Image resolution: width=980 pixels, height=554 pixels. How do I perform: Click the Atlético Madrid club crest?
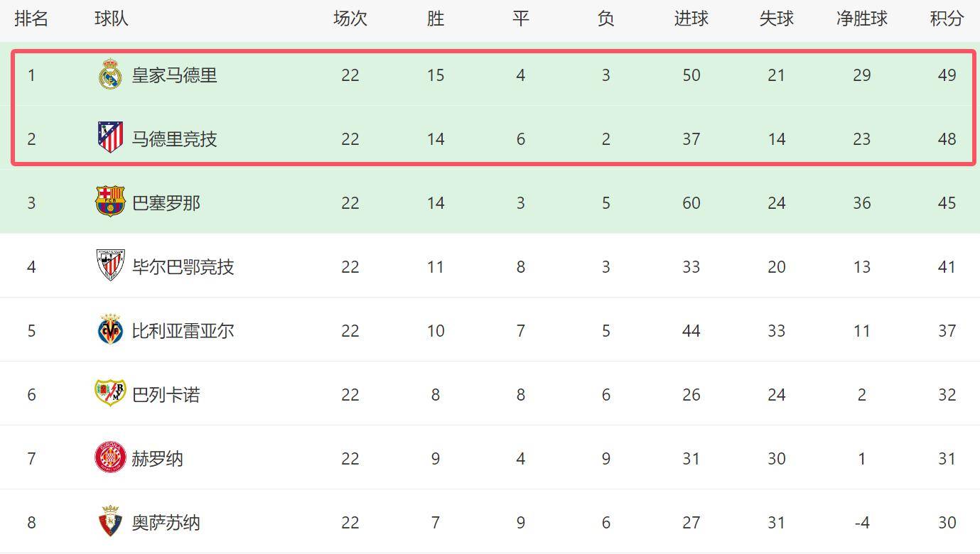click(110, 138)
